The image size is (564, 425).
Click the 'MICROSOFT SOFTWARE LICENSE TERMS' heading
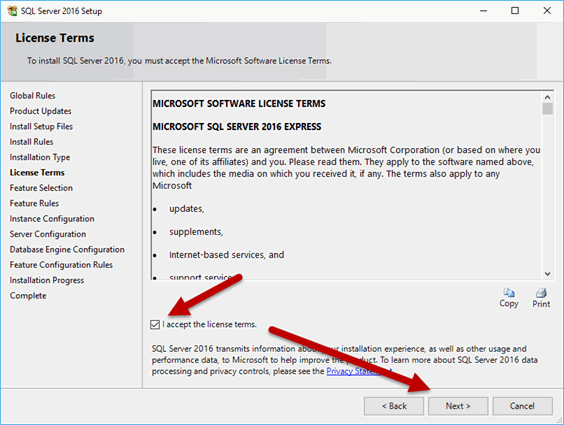click(x=239, y=104)
